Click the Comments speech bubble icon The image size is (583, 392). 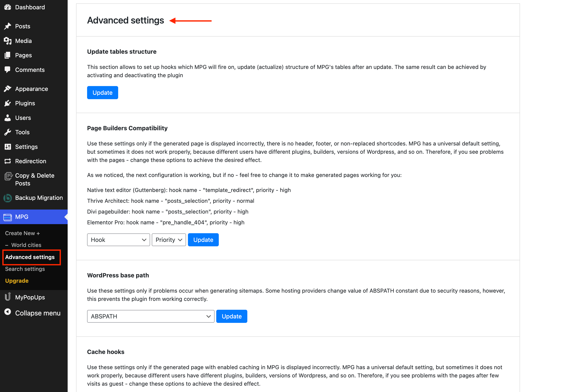(x=8, y=70)
